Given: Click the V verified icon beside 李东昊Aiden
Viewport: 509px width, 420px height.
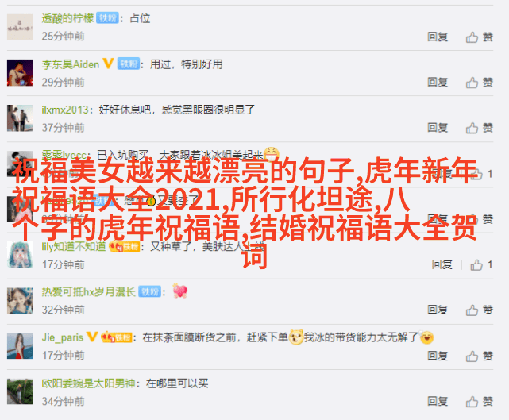Looking at the screenshot, I should click(108, 64).
